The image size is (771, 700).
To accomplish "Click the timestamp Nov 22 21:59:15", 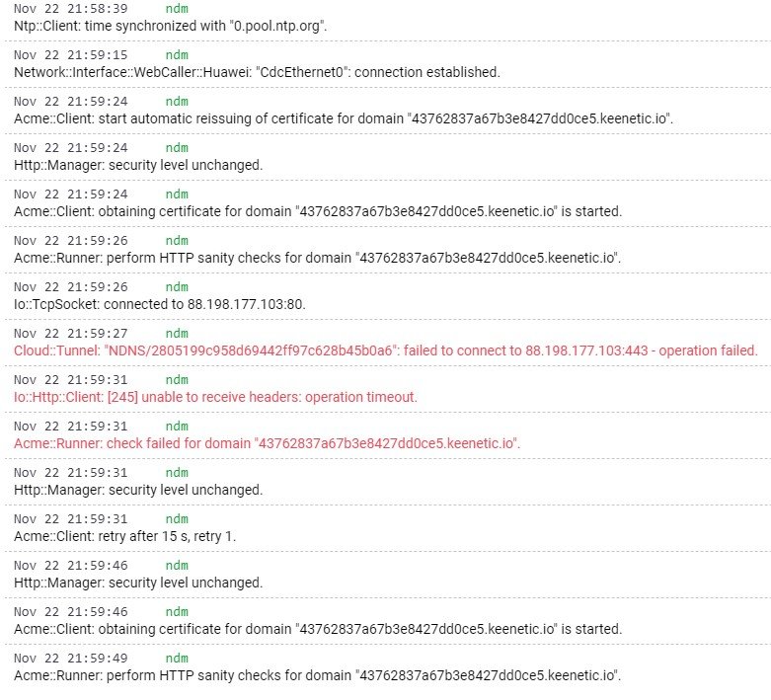I will click(71, 55).
